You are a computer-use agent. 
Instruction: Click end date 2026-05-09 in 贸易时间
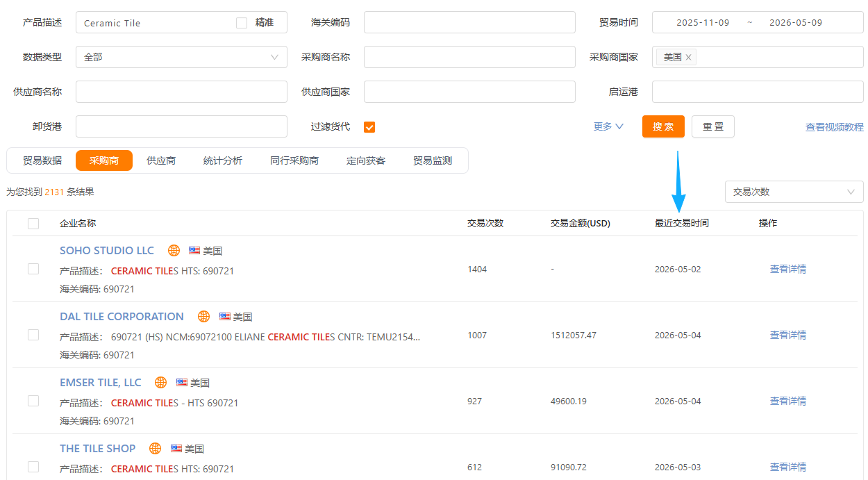tap(796, 23)
